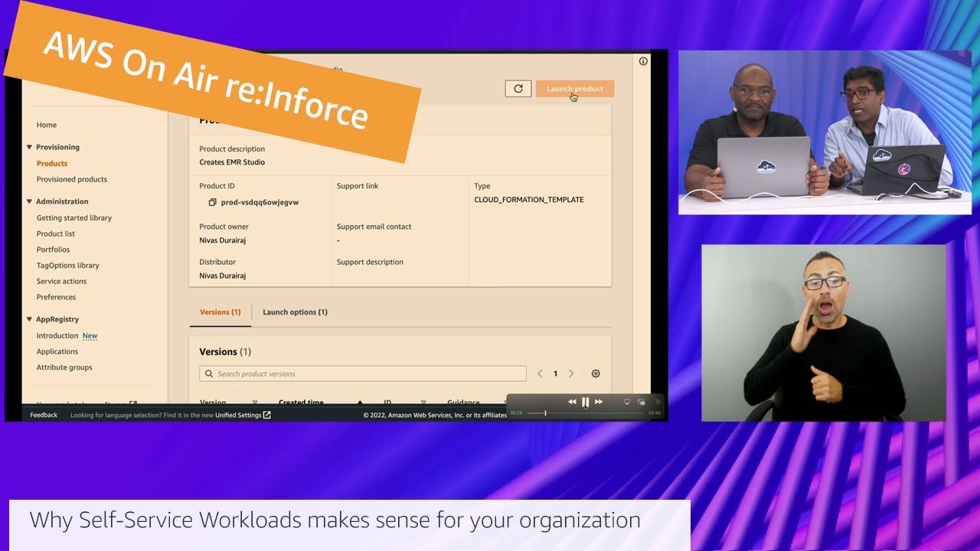Click the Launch product button

point(575,89)
